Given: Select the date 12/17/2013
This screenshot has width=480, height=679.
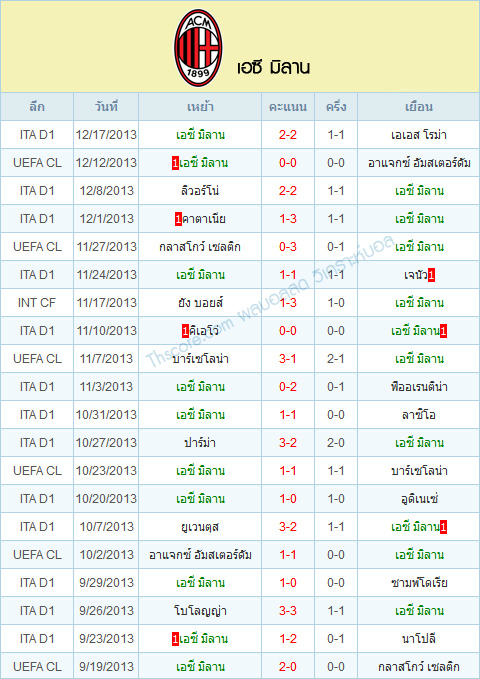Looking at the screenshot, I should click(x=106, y=135).
